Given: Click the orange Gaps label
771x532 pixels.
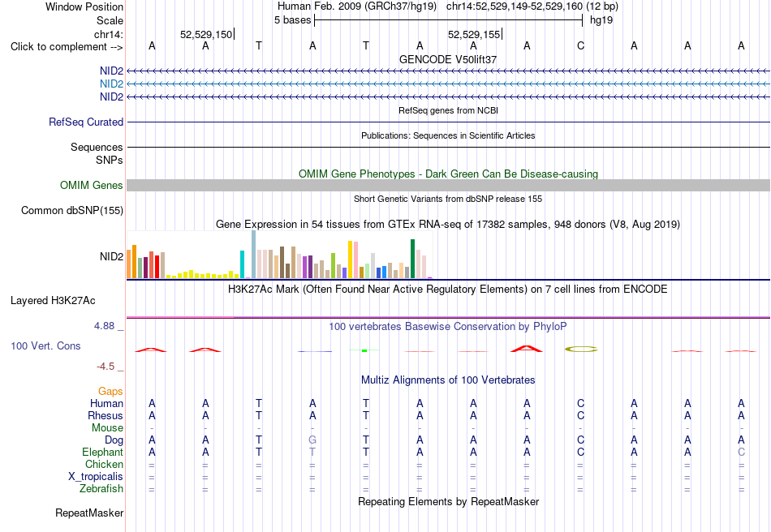Looking at the screenshot, I should click(110, 392).
